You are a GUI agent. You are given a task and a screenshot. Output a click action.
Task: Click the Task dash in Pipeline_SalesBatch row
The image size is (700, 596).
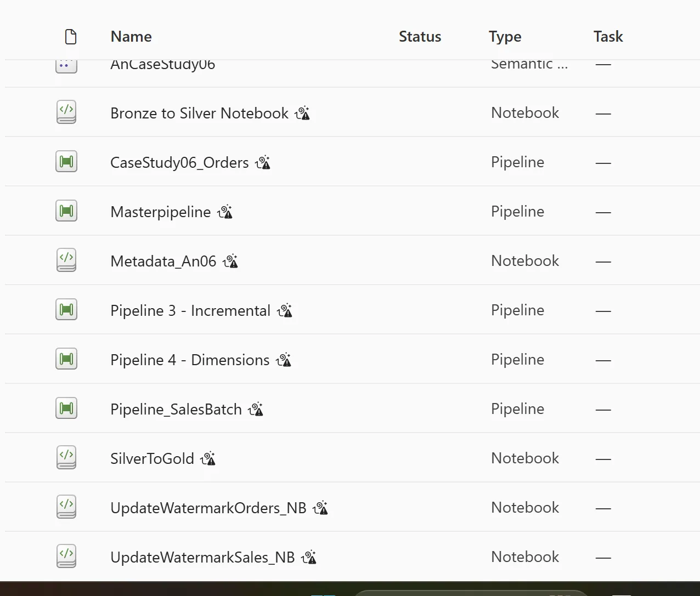click(x=603, y=410)
